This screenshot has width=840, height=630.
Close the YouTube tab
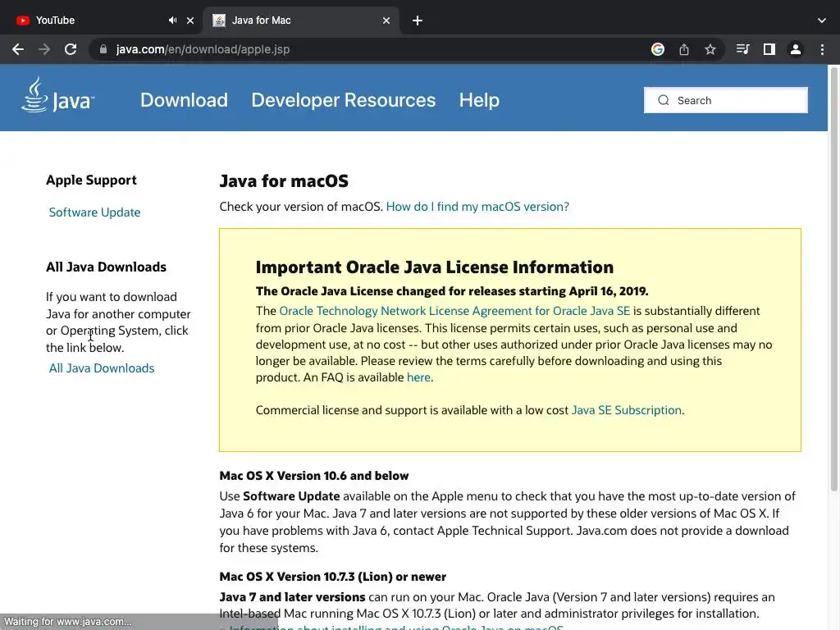(x=190, y=21)
